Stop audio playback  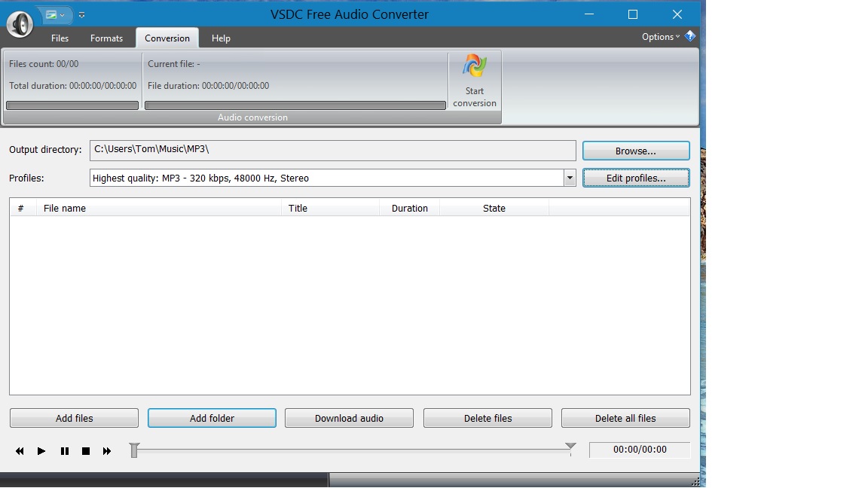tap(86, 451)
